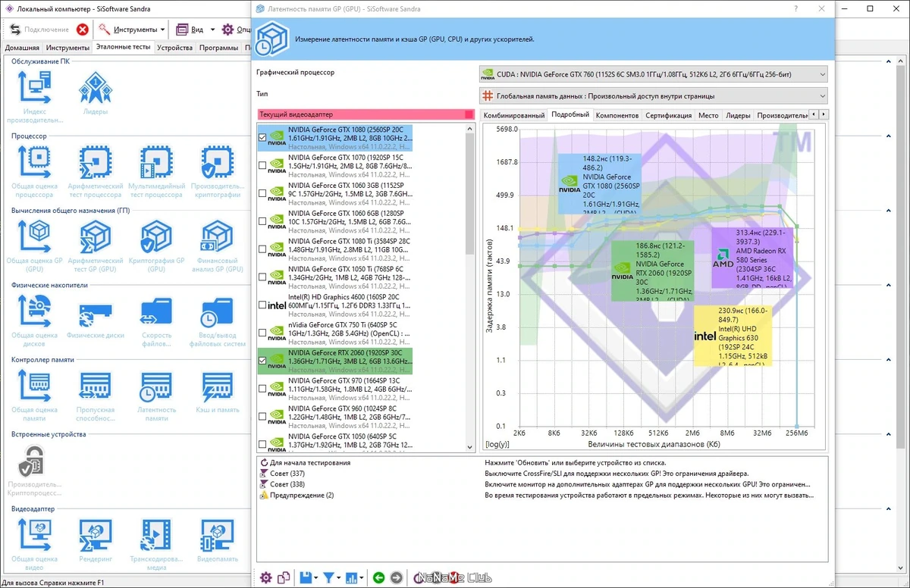Open Криптография GP (GPU) test
This screenshot has width=910, height=588.
[x=156, y=246]
